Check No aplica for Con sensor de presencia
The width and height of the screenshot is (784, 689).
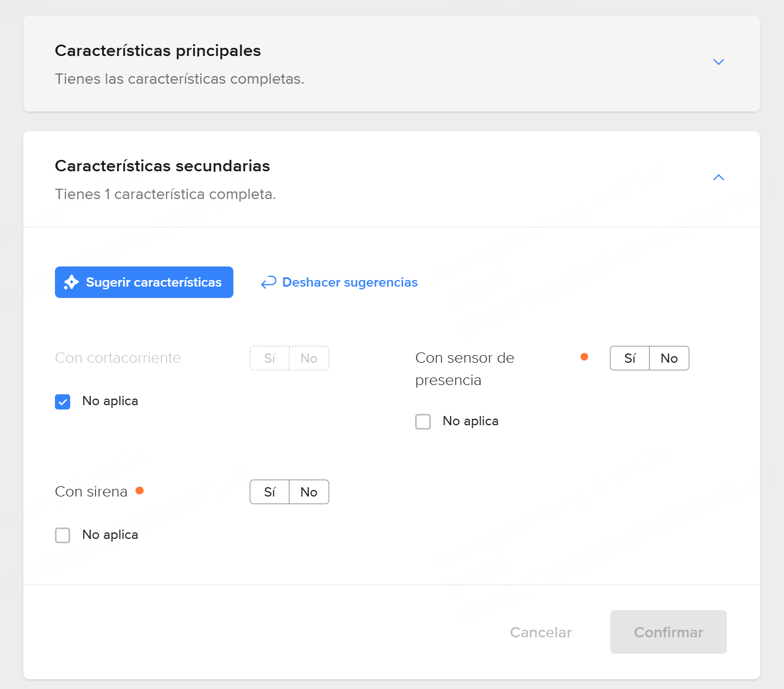click(423, 421)
